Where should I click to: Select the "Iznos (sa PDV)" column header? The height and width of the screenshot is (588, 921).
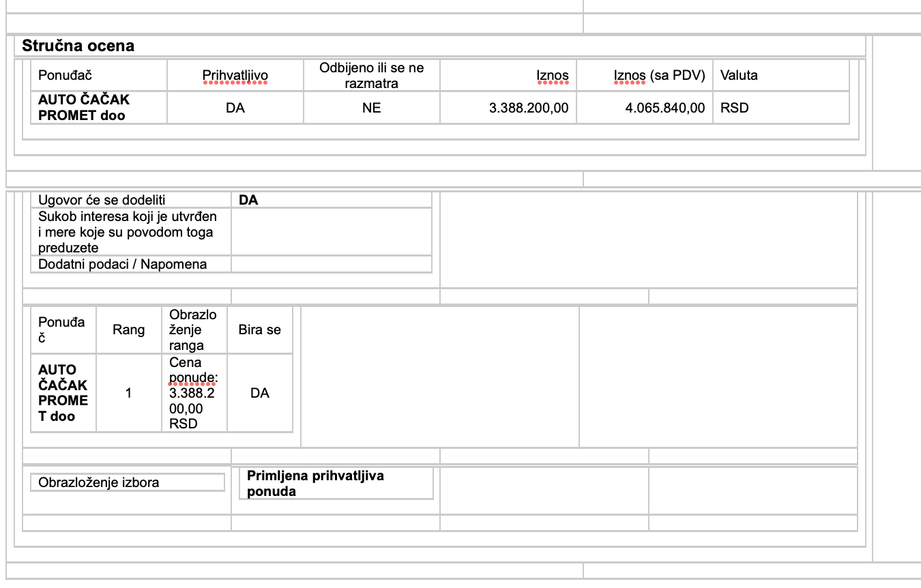pos(659,75)
